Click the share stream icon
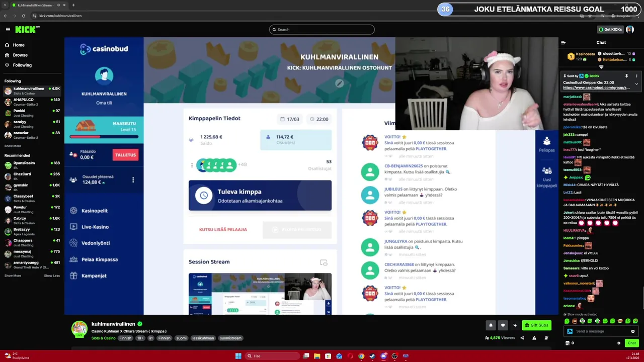Image resolution: width=644 pixels, height=362 pixels. (522, 338)
